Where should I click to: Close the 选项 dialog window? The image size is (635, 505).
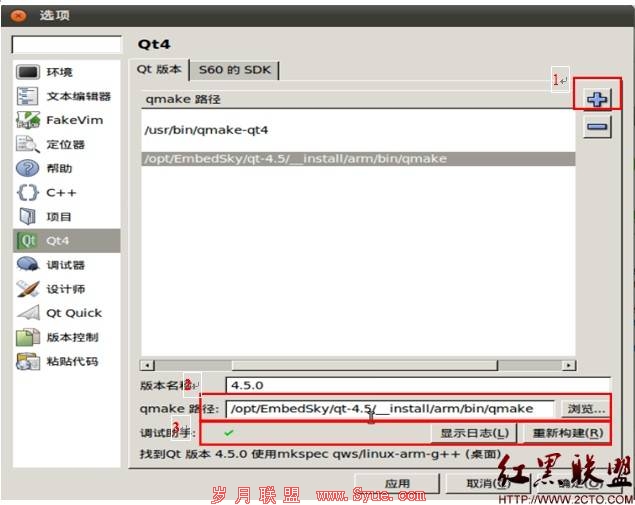[x=18, y=16]
